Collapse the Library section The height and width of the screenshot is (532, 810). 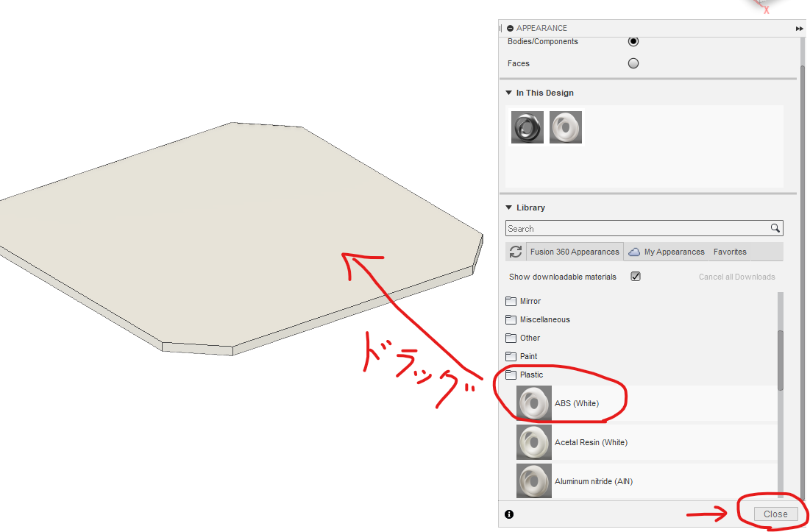tap(509, 208)
